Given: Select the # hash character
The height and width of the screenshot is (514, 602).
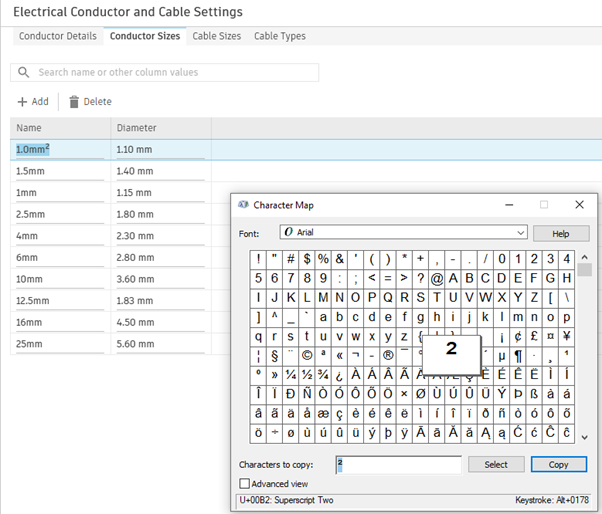Looking at the screenshot, I should [291, 259].
